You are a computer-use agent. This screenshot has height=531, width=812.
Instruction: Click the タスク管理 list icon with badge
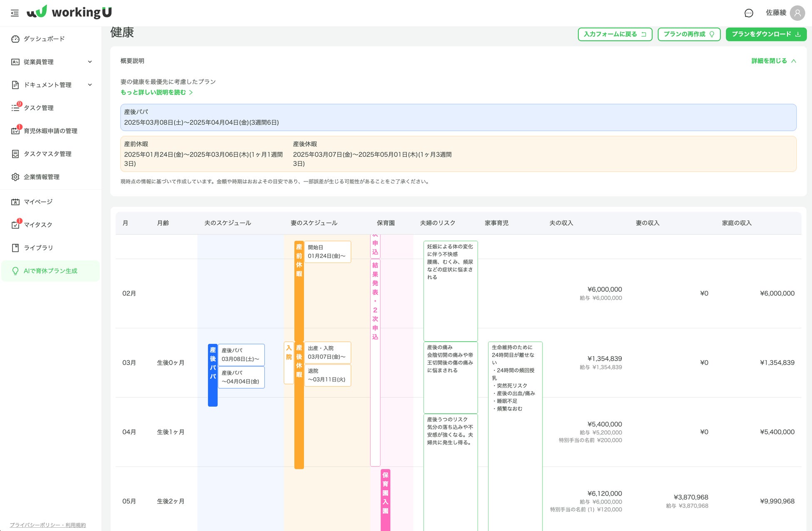[15, 108]
